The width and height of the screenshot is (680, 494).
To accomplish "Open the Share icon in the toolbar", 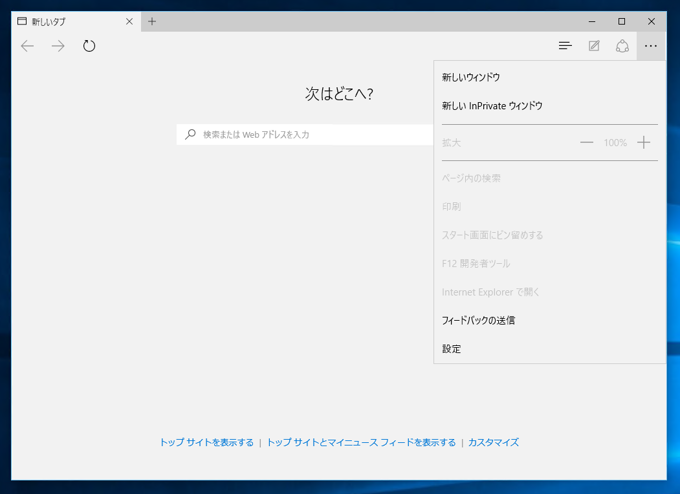I will 622,46.
